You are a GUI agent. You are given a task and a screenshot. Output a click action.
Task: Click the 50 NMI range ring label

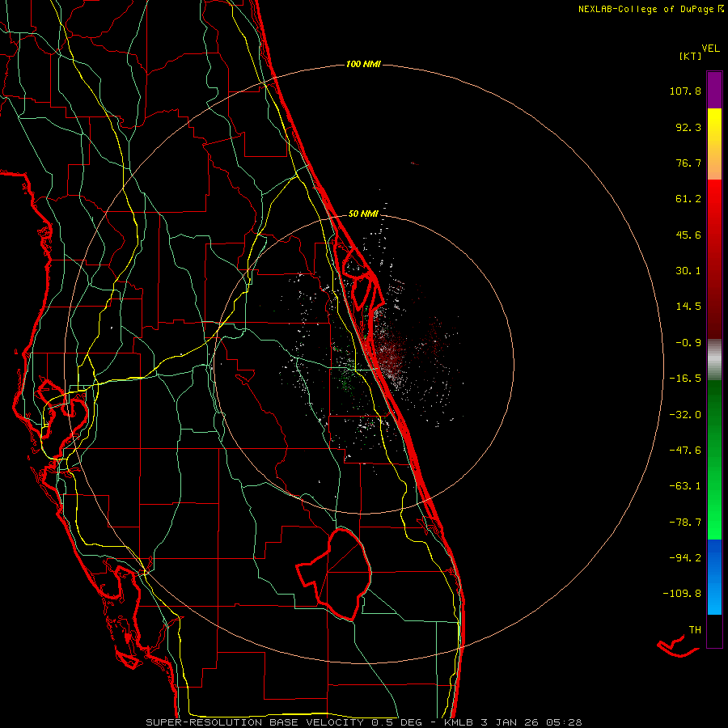coord(363,214)
